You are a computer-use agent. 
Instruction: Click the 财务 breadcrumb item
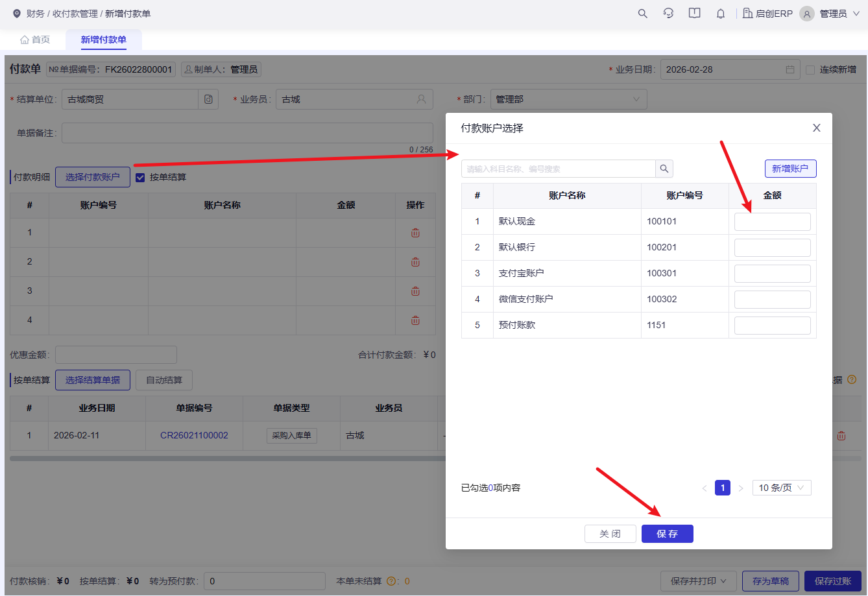pyautogui.click(x=35, y=14)
